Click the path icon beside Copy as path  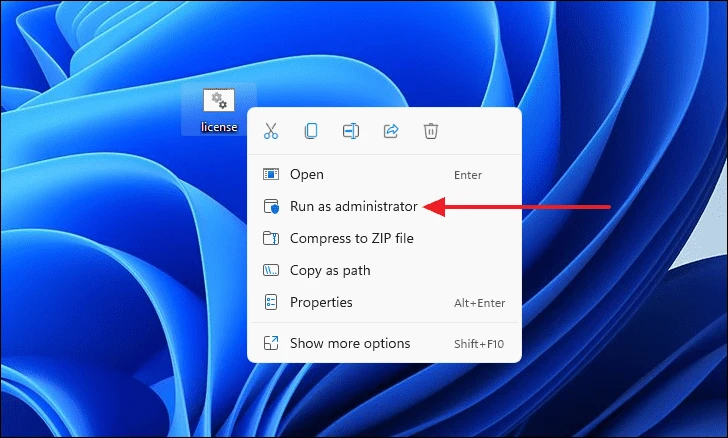[x=270, y=270]
